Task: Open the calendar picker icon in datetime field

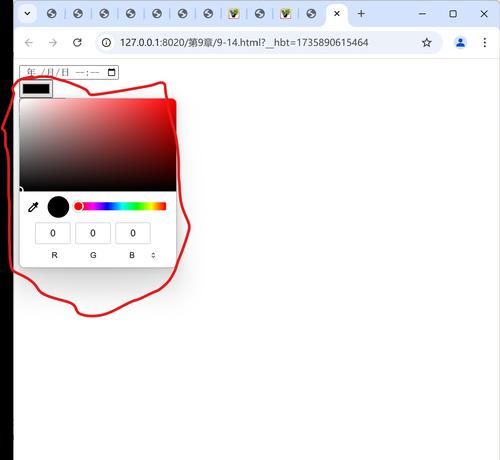Action: pyautogui.click(x=112, y=72)
